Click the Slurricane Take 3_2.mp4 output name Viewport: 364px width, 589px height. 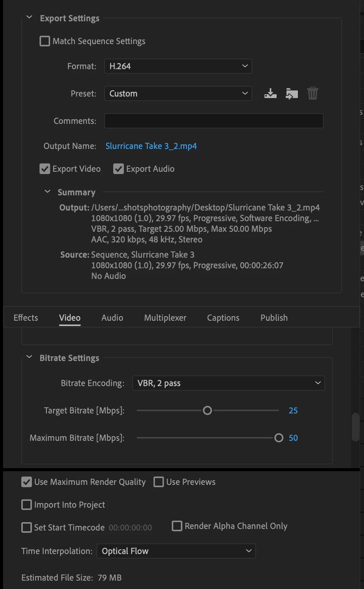point(151,146)
